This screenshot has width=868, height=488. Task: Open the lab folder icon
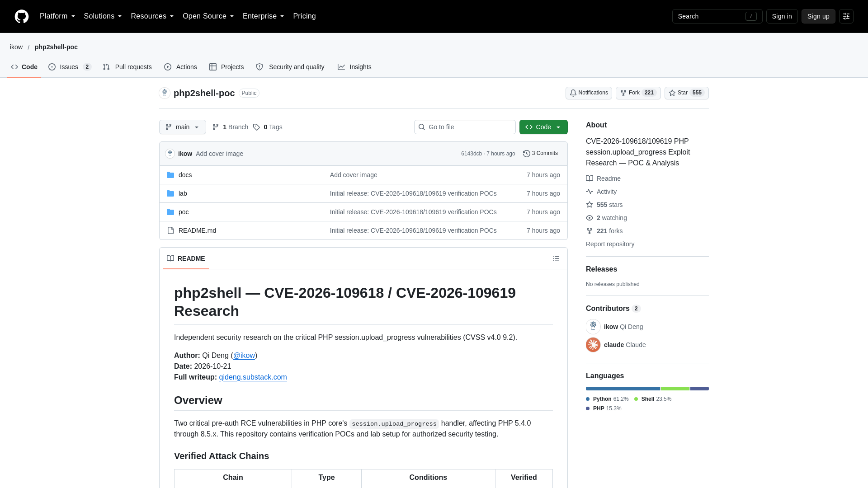pyautogui.click(x=170, y=193)
